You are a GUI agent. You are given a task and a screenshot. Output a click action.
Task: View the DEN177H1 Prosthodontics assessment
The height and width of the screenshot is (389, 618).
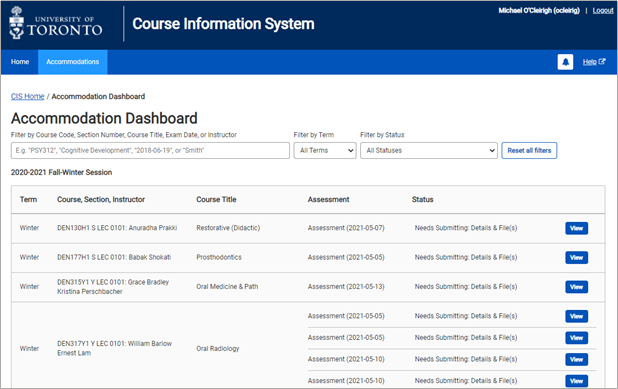[576, 257]
